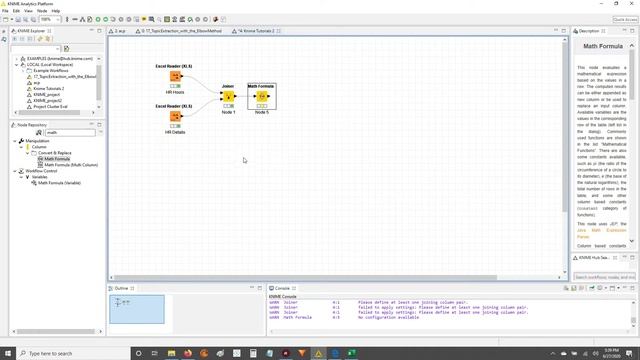The image size is (640, 360).
Task: Expand the Example Workflows folder
Action: pos(23,71)
